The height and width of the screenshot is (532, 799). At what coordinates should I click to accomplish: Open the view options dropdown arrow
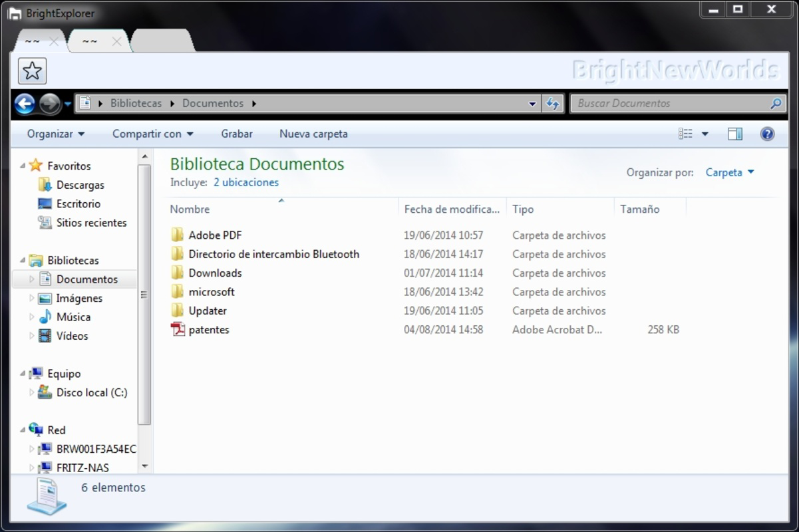coord(705,134)
